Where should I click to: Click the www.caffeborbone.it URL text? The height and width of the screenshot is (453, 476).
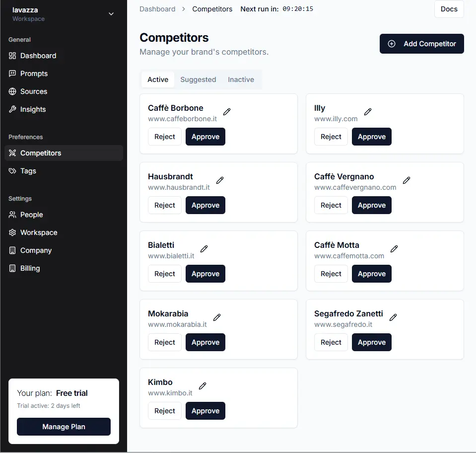[183, 119]
